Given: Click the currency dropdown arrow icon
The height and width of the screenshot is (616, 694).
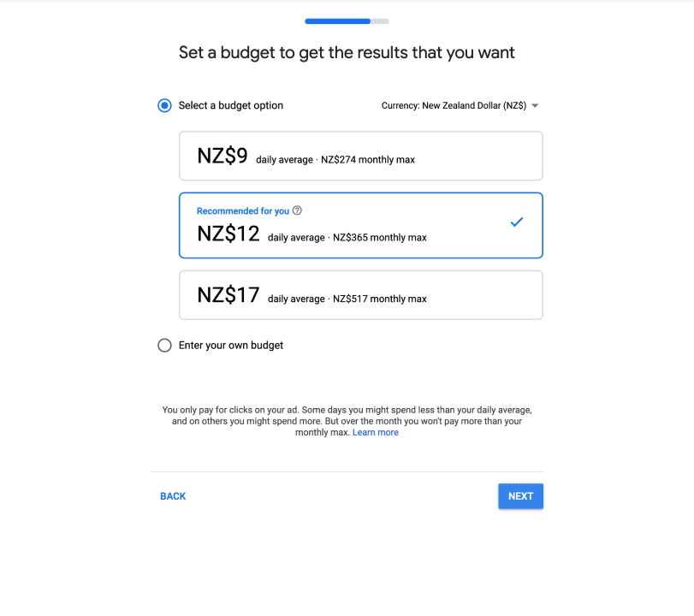Looking at the screenshot, I should coord(535,106).
